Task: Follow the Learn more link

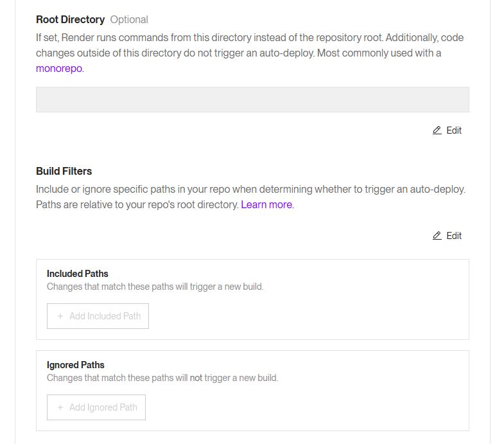Action: coord(266,204)
